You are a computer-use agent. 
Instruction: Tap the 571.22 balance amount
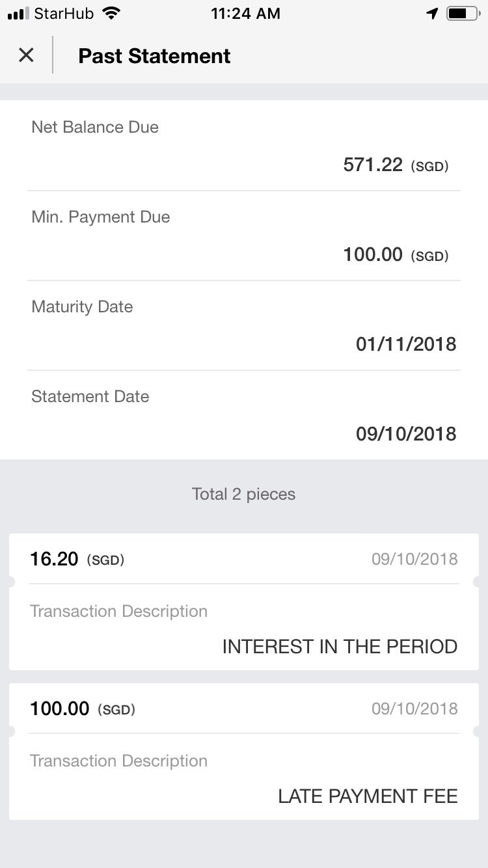(373, 165)
